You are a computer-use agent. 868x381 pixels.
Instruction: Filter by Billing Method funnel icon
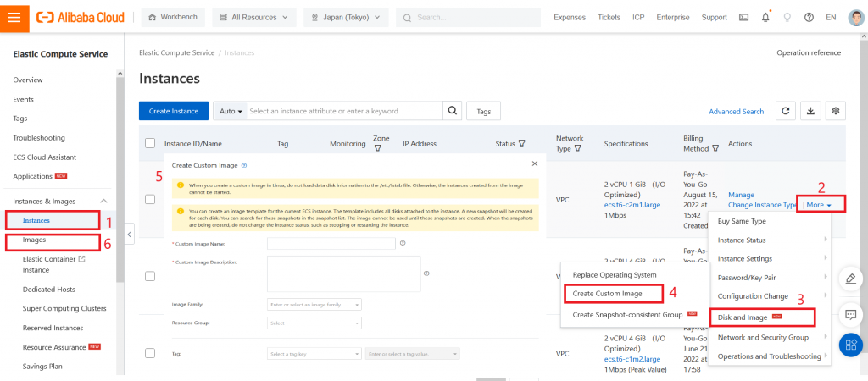click(x=715, y=148)
